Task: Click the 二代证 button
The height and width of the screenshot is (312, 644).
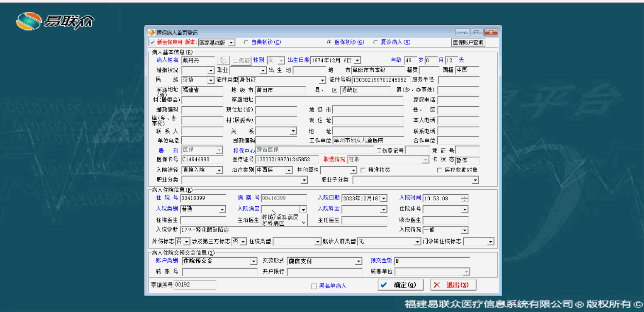Action: pyautogui.click(x=241, y=60)
